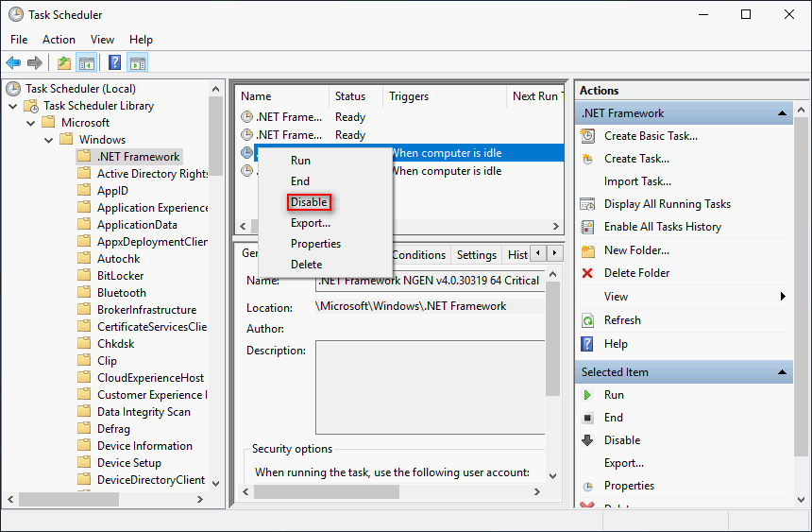Collapse the Windows folder in the tree
Viewport: 812px width, 532px height.
48,140
